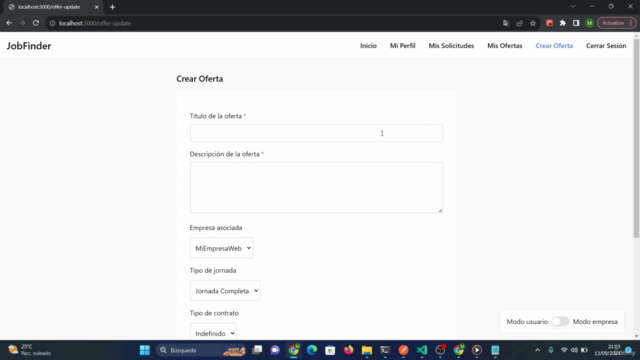Toggle the browser side panel icon
This screenshot has height=360, width=640.
pyautogui.click(x=576, y=23)
